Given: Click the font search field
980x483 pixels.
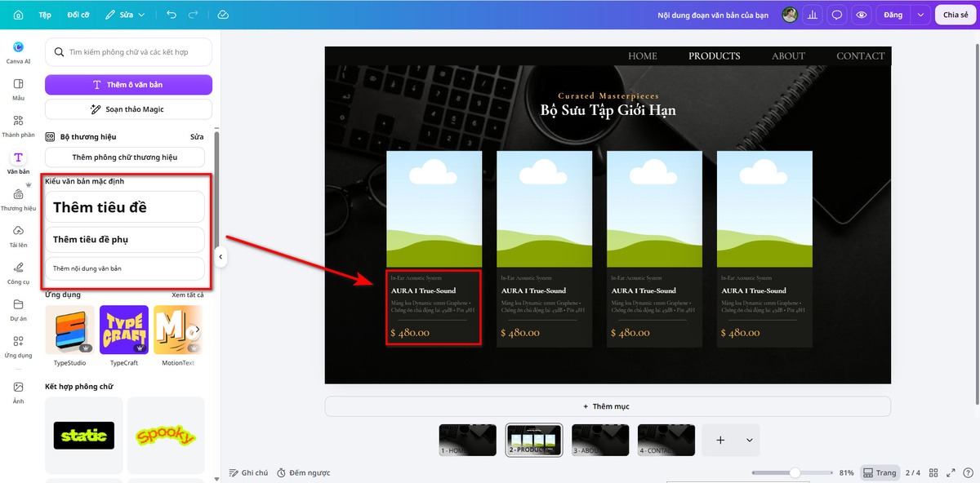Looking at the screenshot, I should point(128,52).
